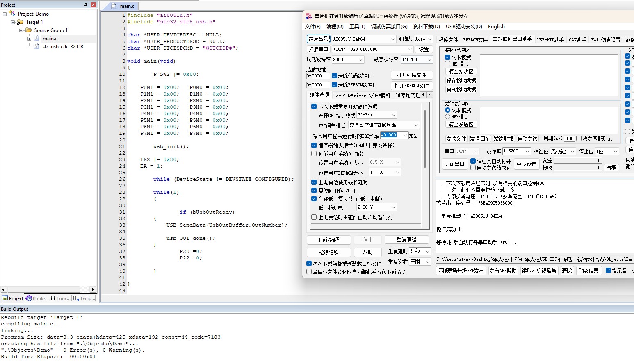Enable the 使能用户系统区功能 checkbox

[x=314, y=154]
